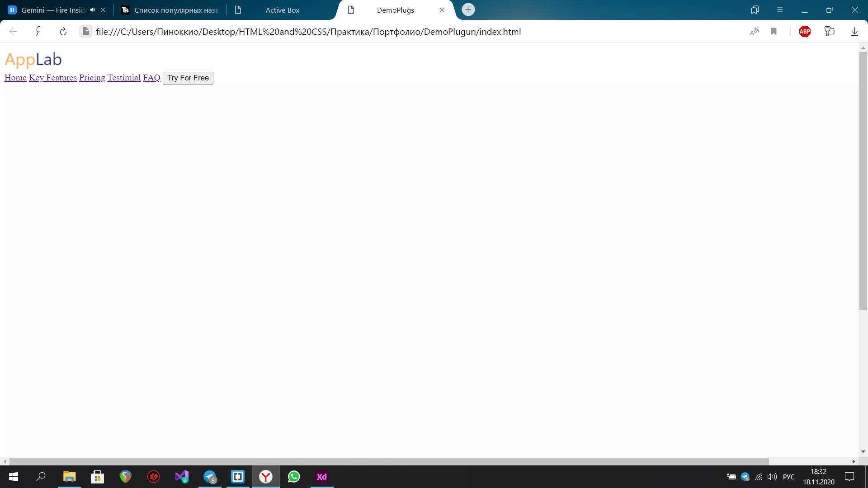Click the FAQ link
The image size is (868, 488).
point(151,78)
